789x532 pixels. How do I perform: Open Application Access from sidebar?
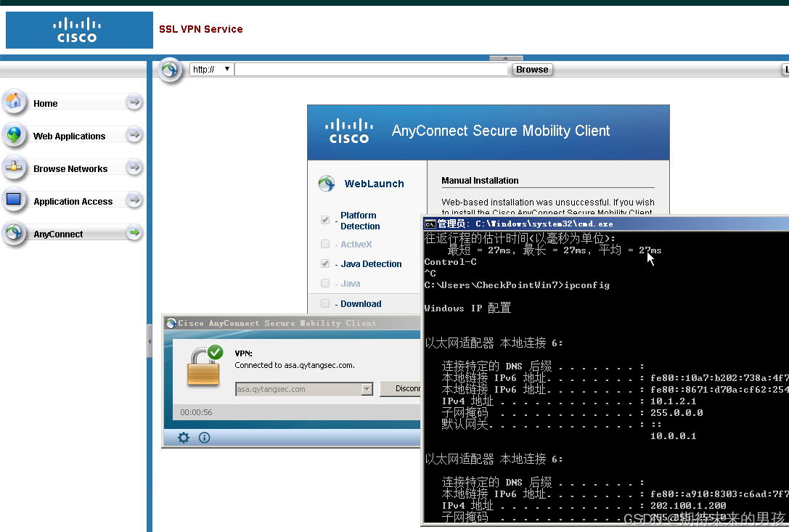click(x=73, y=201)
